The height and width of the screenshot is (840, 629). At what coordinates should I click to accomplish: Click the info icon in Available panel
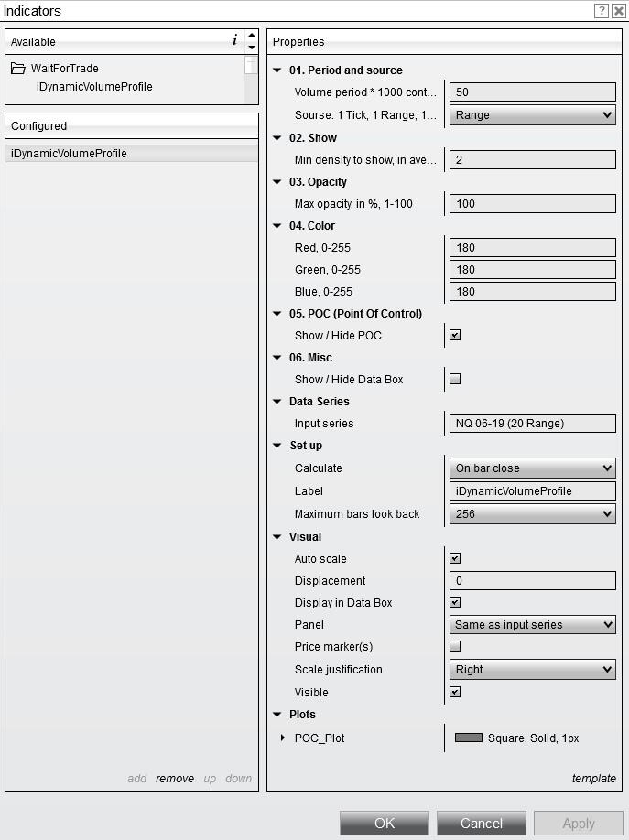pyautogui.click(x=234, y=40)
